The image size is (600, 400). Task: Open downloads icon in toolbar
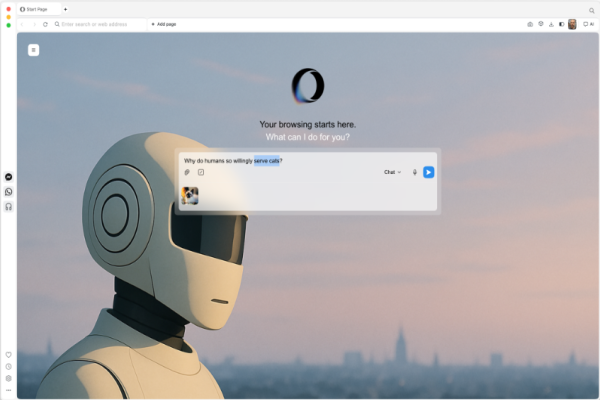tap(551, 24)
